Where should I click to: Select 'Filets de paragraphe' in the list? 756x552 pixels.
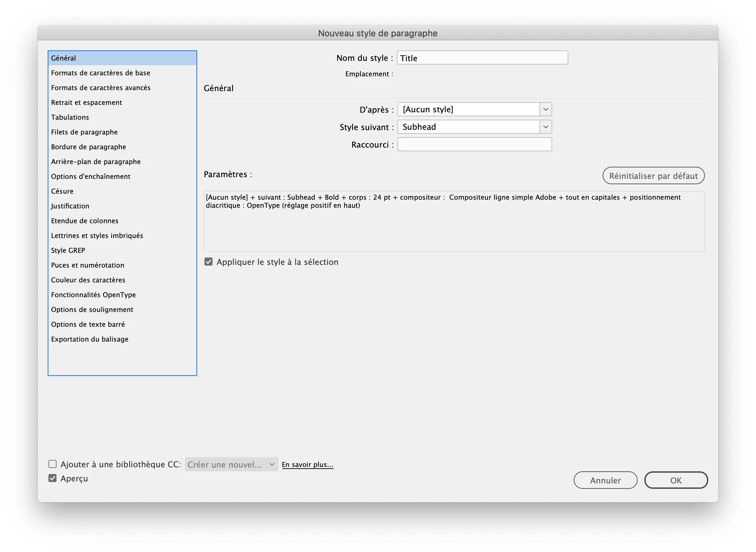coord(84,132)
